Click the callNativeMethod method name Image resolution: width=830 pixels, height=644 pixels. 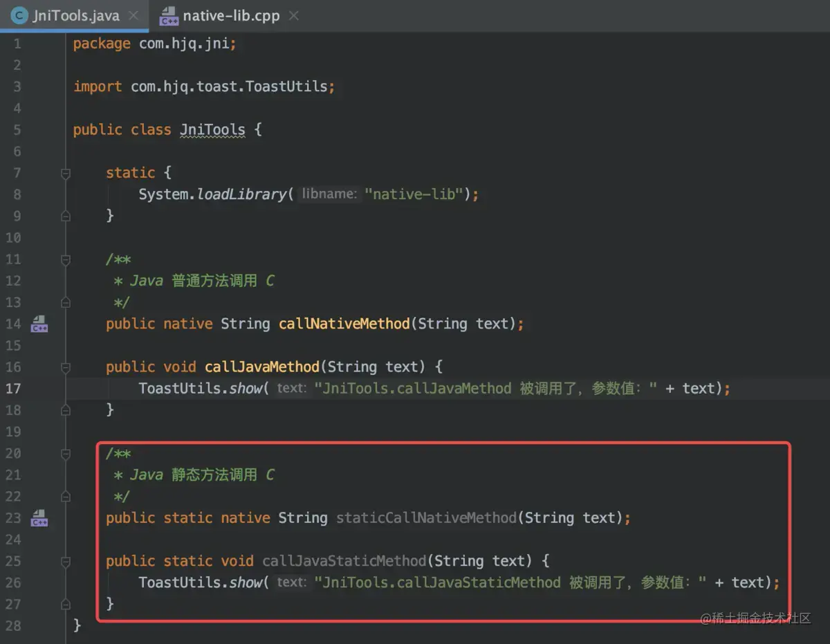click(344, 324)
